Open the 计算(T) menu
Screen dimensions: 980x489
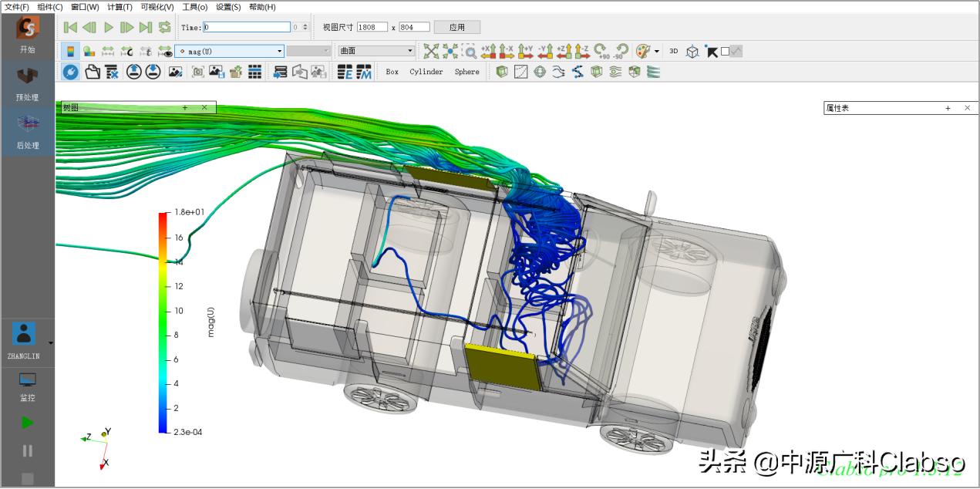(x=120, y=7)
